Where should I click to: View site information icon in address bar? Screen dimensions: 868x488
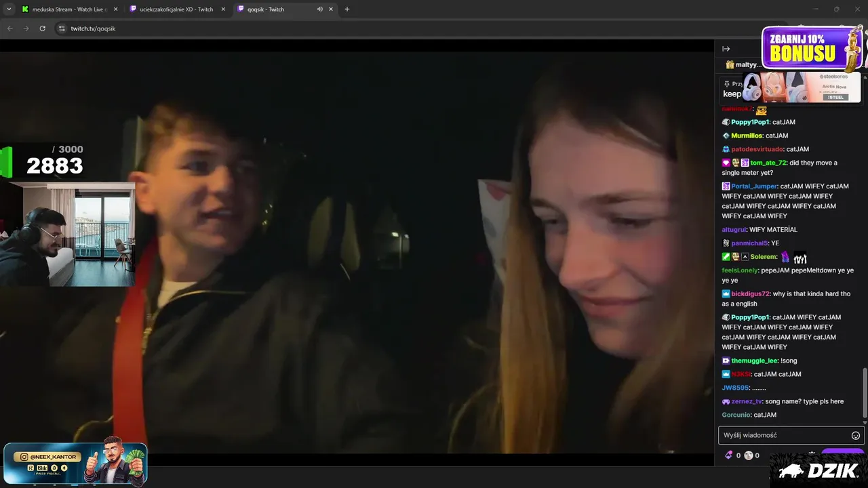pyautogui.click(x=61, y=28)
